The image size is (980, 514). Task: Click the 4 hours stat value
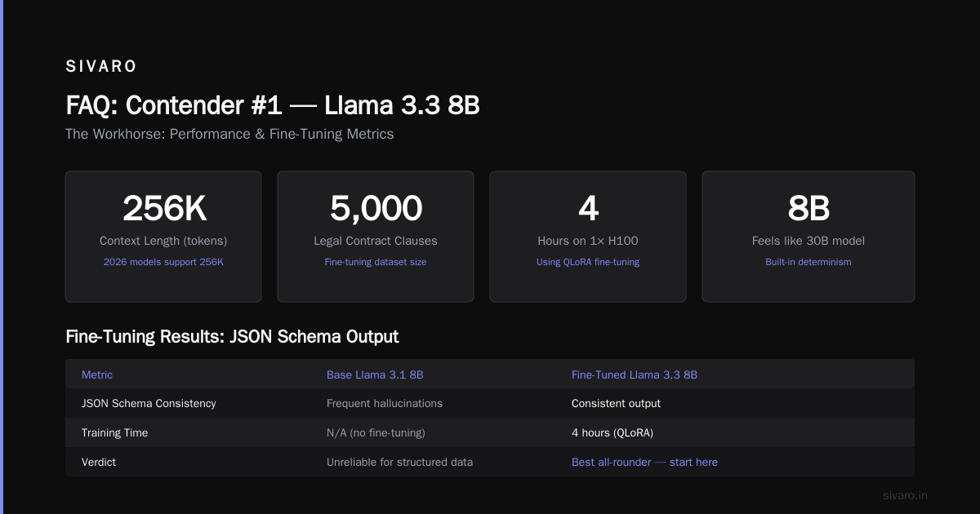588,209
